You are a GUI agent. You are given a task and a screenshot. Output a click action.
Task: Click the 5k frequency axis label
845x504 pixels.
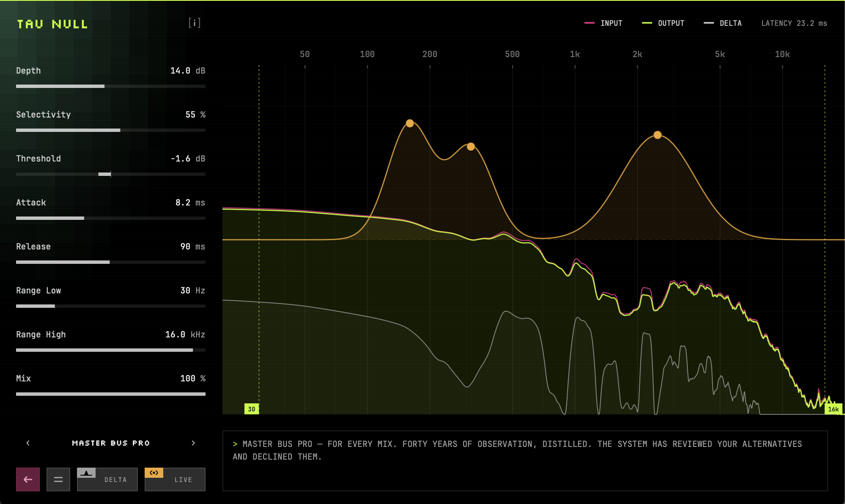tap(720, 54)
